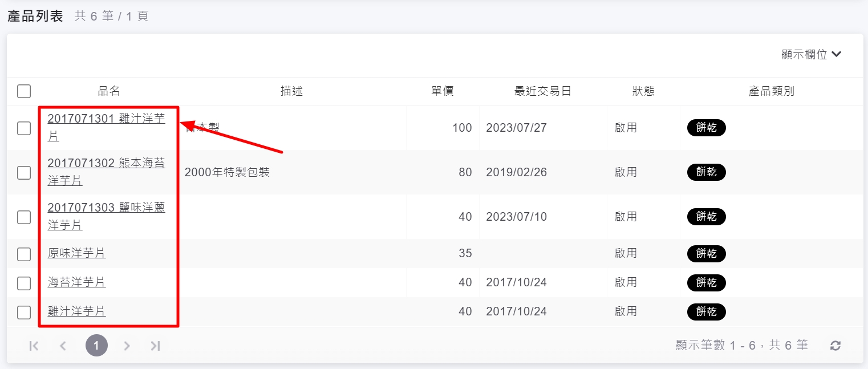Go to previous page arrow
Image resolution: width=868 pixels, height=369 pixels.
click(x=63, y=346)
